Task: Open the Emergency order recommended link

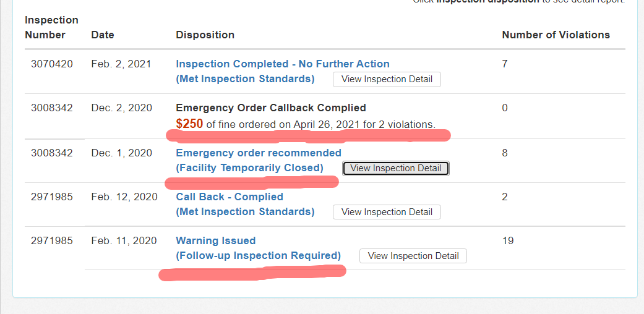Action: [x=259, y=153]
